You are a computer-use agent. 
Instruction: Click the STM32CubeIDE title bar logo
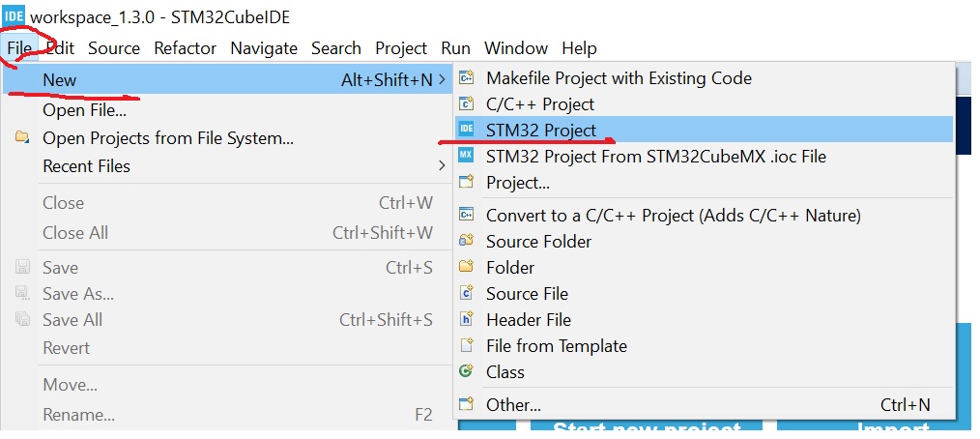[x=14, y=16]
